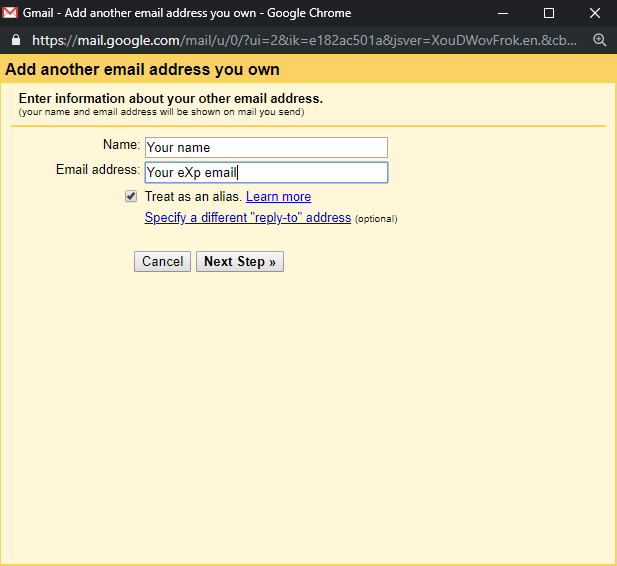Click the site lock icon in address bar
This screenshot has height=566, width=617.
click(16, 40)
